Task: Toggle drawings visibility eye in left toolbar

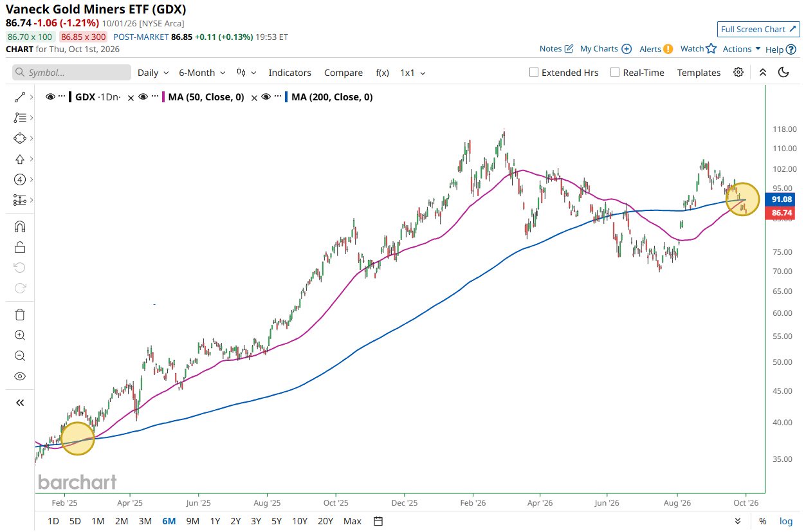Action: point(19,376)
